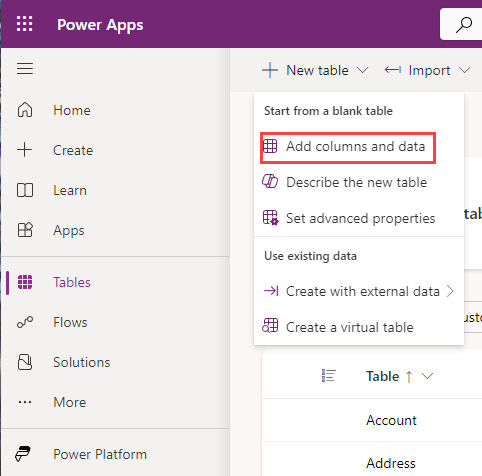Viewport: 482px width, 476px height.
Task: Click the Create plus icon in sidebar
Action: [25, 150]
